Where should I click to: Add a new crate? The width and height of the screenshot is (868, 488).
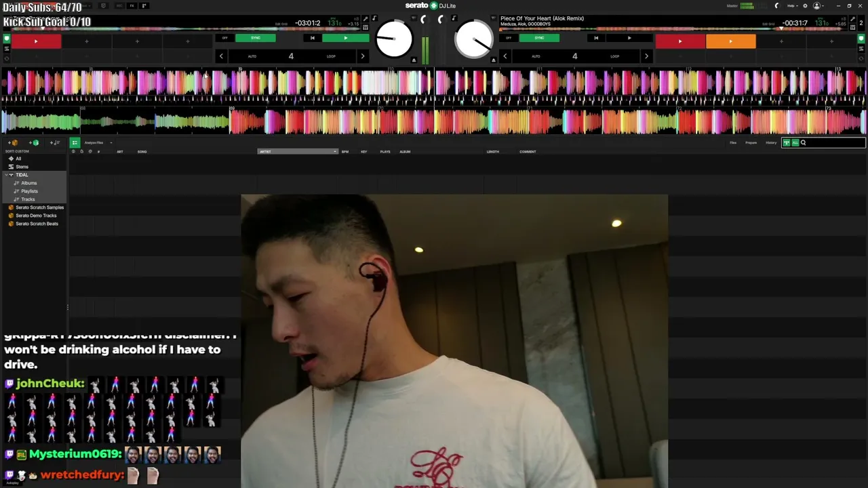14,142
